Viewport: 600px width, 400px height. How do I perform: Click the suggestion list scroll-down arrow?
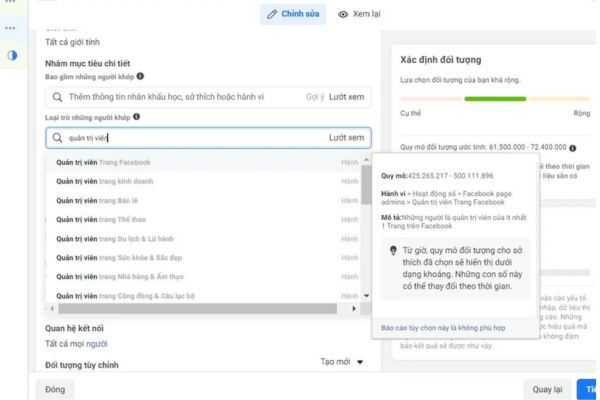(x=366, y=296)
